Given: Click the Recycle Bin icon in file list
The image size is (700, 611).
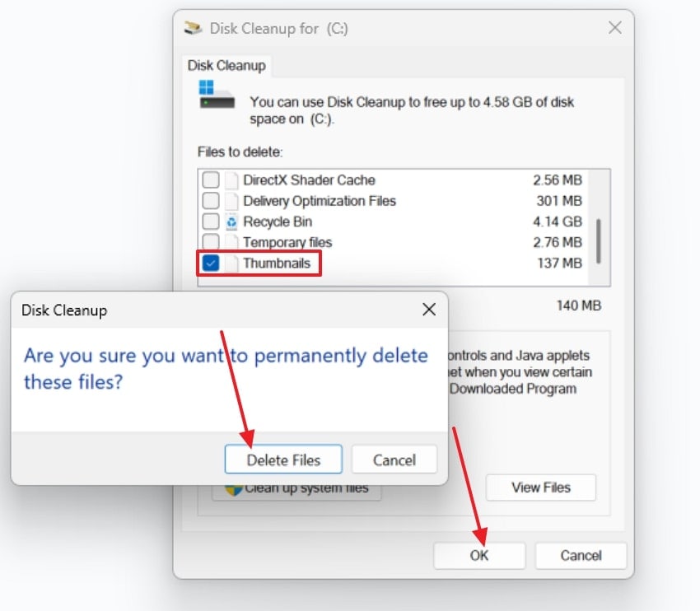Looking at the screenshot, I should [231, 222].
